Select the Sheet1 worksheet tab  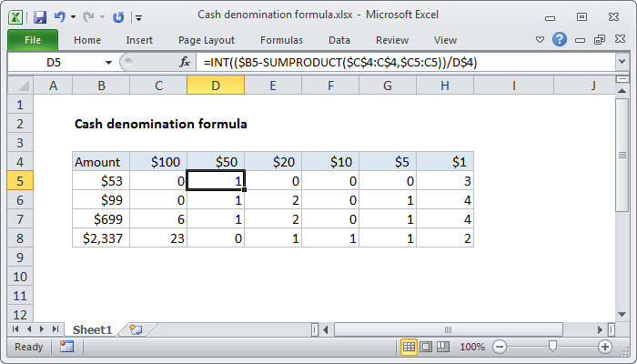click(91, 329)
